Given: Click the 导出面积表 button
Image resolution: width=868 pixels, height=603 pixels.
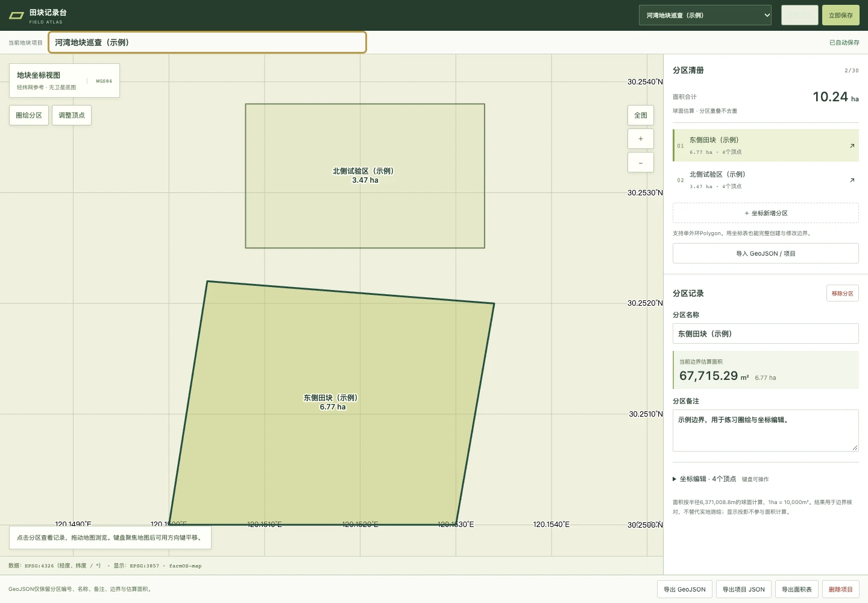Looking at the screenshot, I should [797, 589].
